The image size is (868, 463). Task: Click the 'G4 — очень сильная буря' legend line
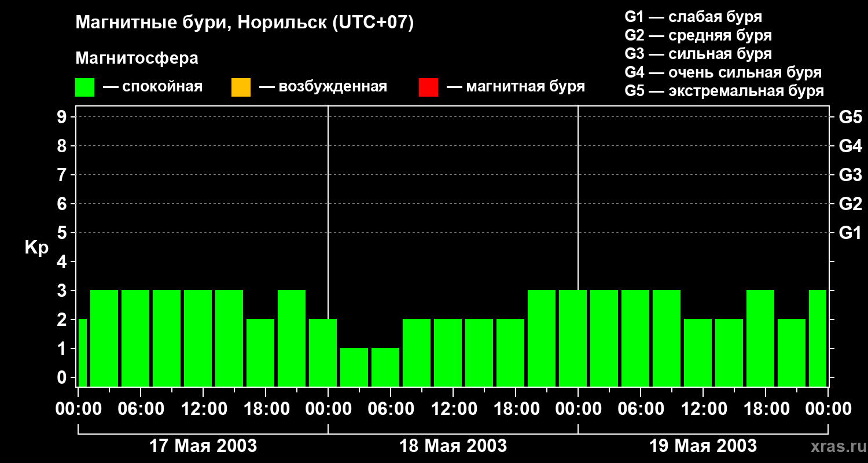pyautogui.click(x=723, y=72)
